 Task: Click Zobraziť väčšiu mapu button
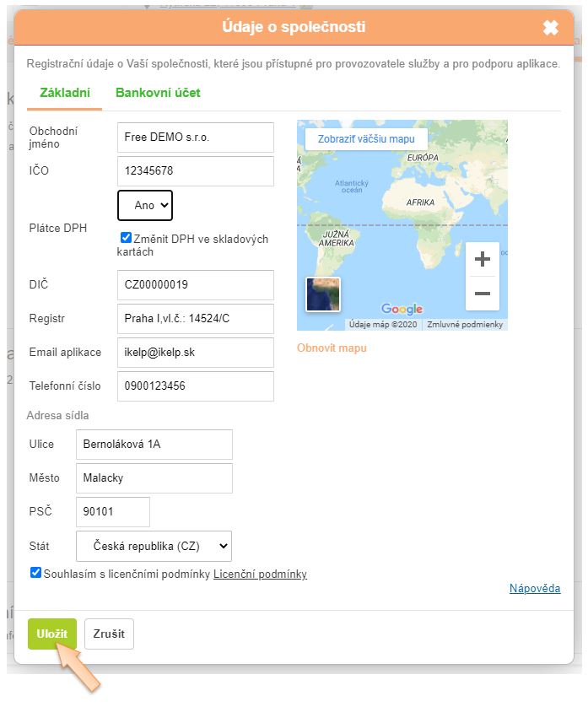click(366, 139)
